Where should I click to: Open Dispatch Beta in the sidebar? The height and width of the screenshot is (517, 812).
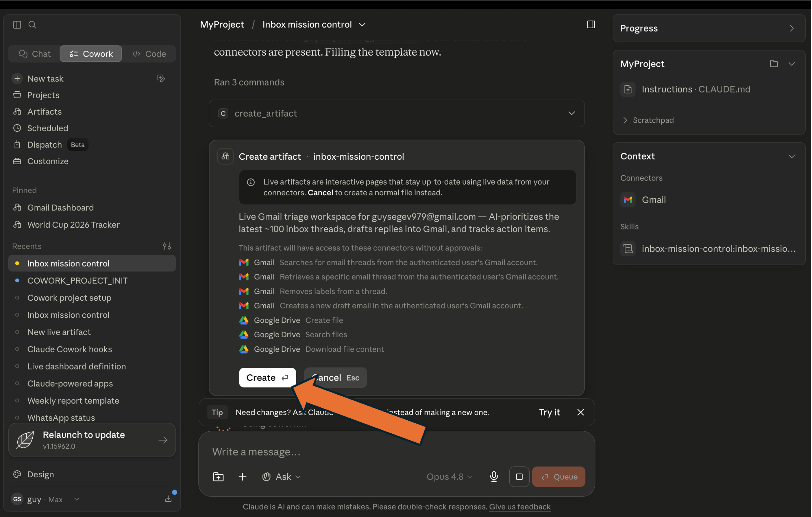tap(51, 145)
